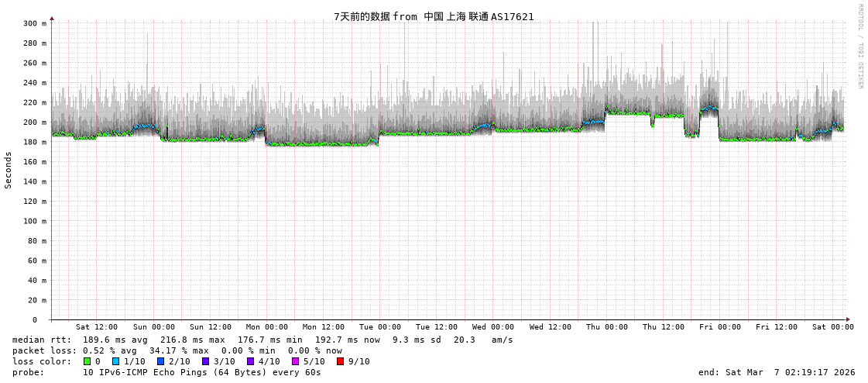
Task: Click the red 9/10 loss swatch
Action: click(x=340, y=361)
